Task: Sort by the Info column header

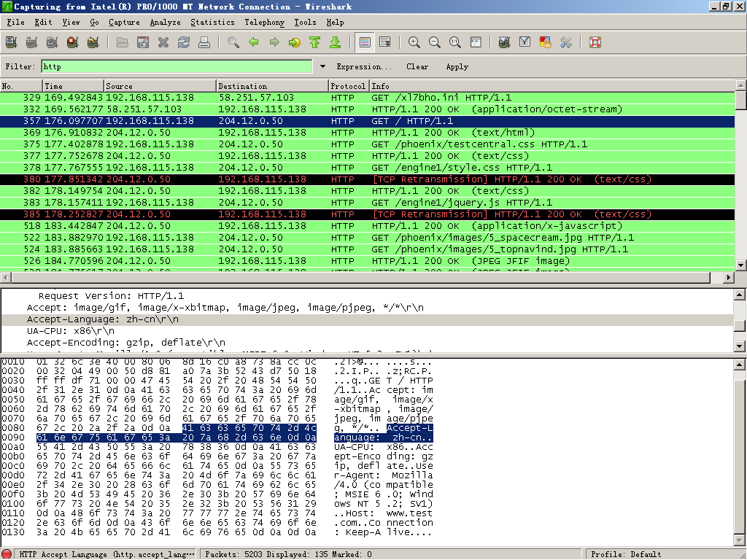Action: click(x=553, y=86)
